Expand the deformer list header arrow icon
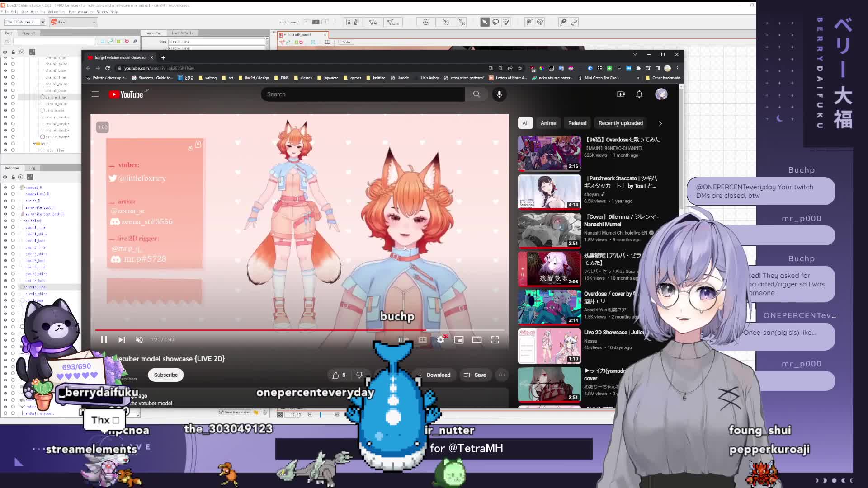 (x=20, y=177)
